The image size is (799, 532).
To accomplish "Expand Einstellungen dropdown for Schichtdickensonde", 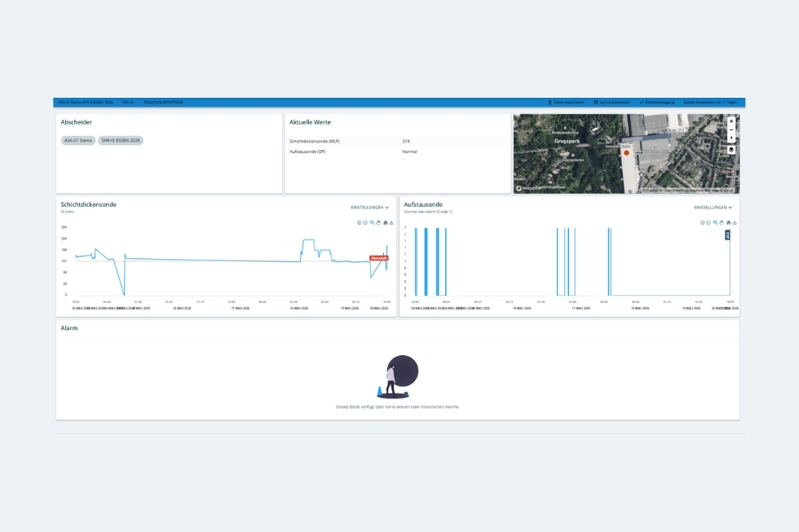I will (x=370, y=208).
